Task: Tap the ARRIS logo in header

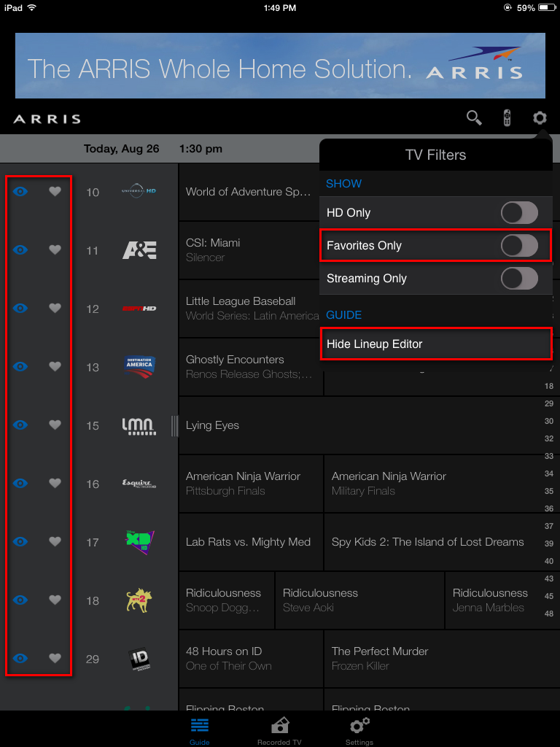Action: coord(47,119)
